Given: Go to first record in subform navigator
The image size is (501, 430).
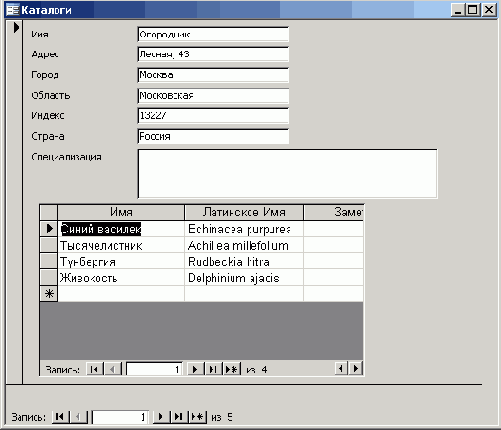Looking at the screenshot, I should [95, 369].
